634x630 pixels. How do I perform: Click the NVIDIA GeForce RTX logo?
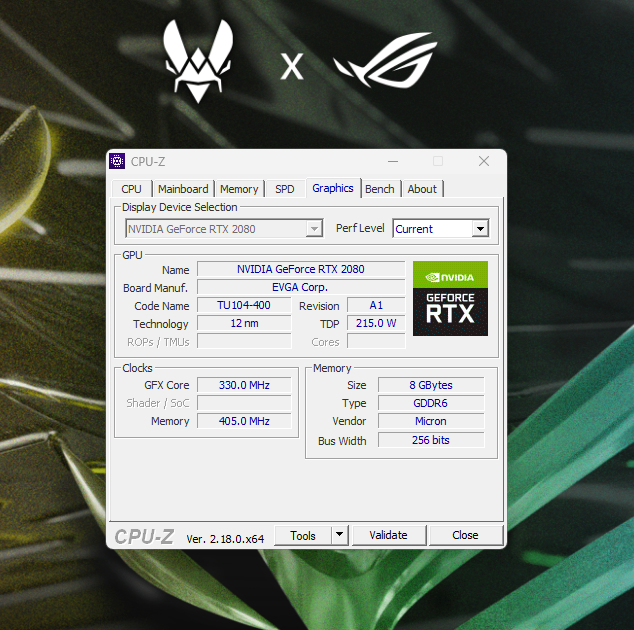point(450,298)
